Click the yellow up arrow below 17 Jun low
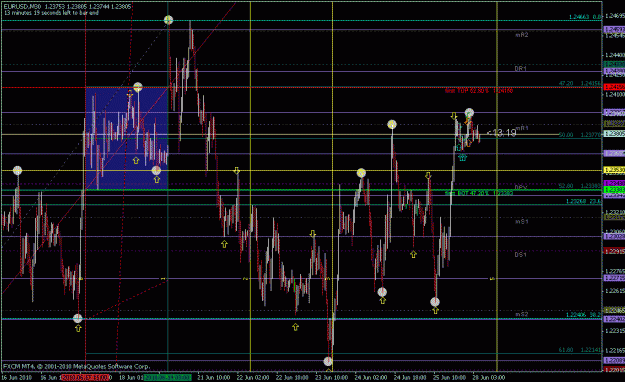 pos(78,328)
